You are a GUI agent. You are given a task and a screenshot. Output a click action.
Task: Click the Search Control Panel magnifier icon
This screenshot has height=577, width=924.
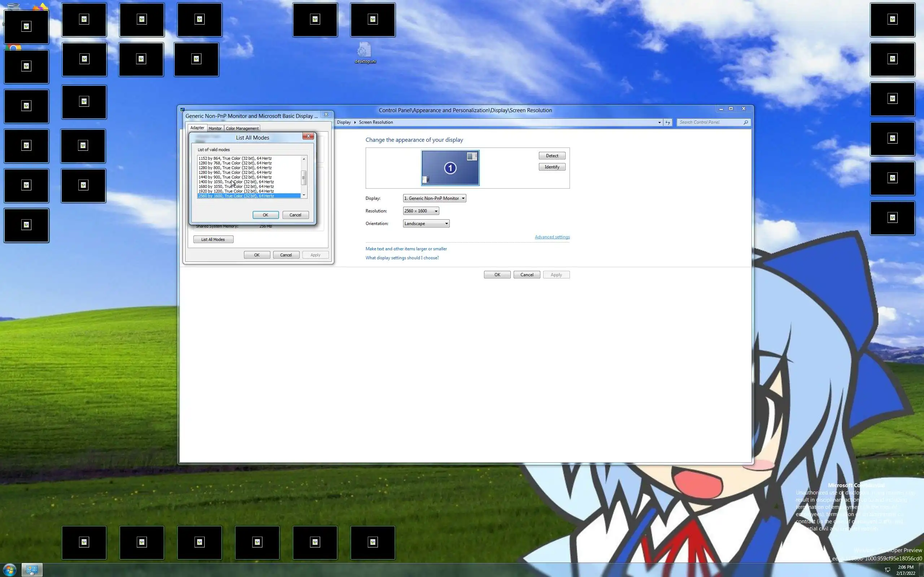(745, 123)
